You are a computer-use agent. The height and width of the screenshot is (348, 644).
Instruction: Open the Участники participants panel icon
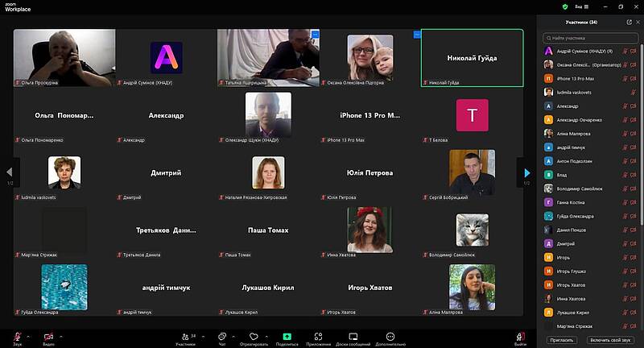click(186, 335)
